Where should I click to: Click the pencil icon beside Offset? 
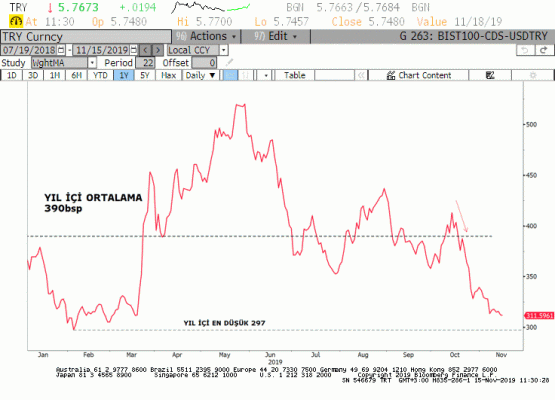point(229,63)
